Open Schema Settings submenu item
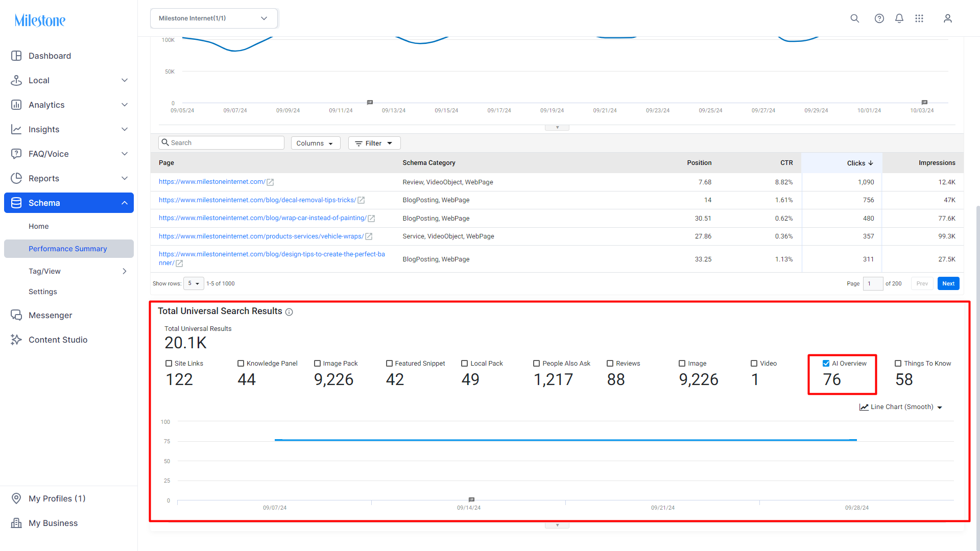980x551 pixels. (43, 292)
